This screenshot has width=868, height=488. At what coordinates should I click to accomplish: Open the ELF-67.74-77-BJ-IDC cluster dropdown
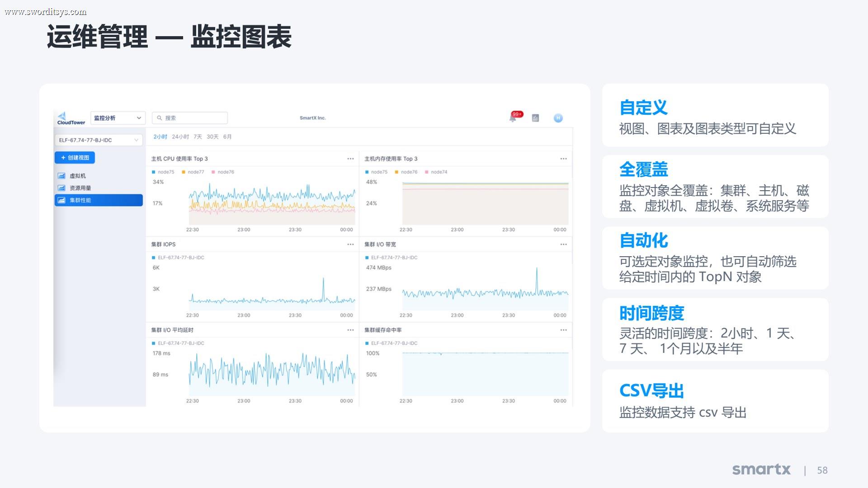point(99,140)
